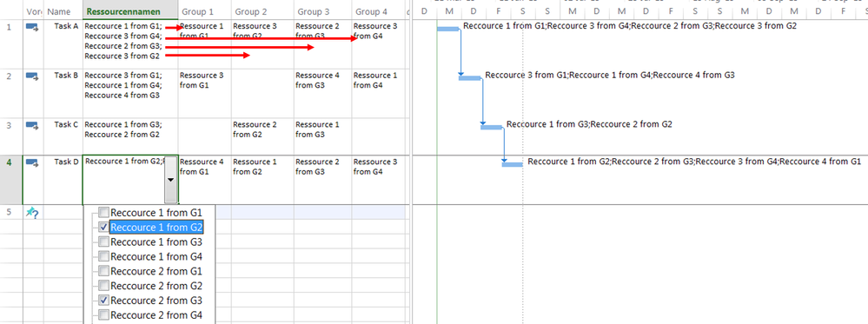Click the empty Group 1 cell for Task C
This screenshot has height=324, width=868.
205,136
